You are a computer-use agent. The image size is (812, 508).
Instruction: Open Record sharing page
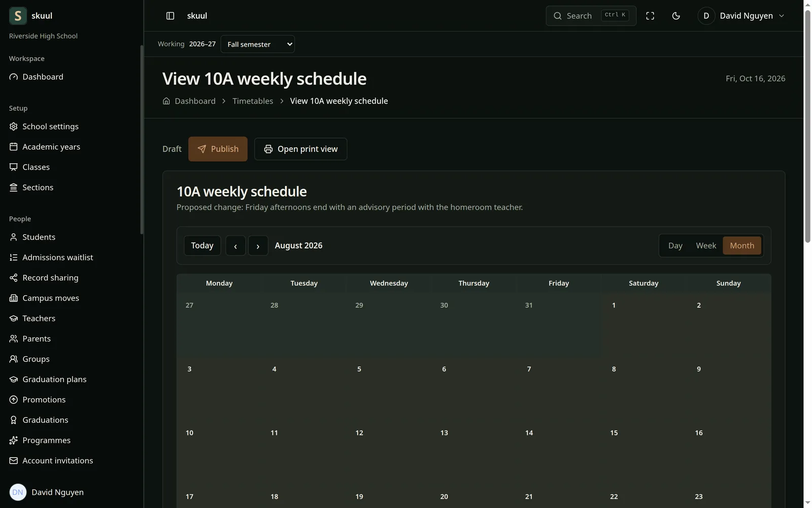pos(71,278)
